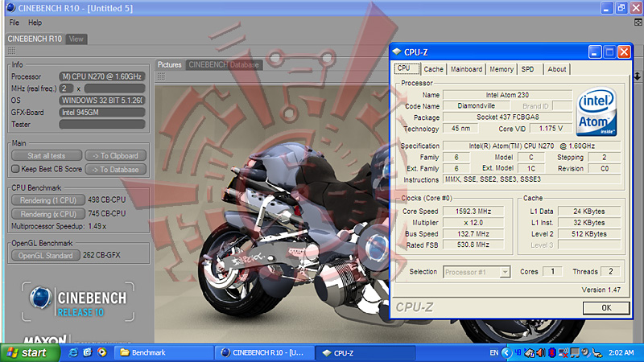This screenshot has width=644, height=362.
Task: Click the motorcycle render picture in Cinebench
Action: (x=272, y=213)
